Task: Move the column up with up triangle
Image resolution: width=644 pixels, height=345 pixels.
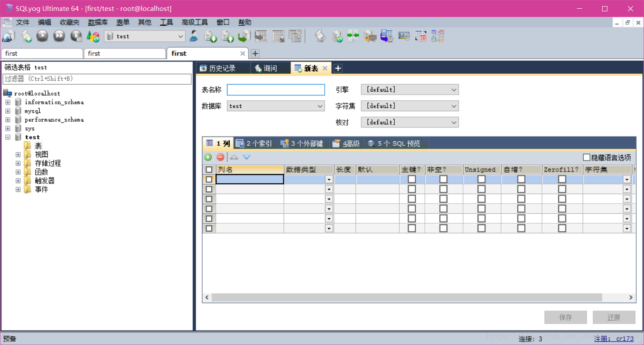Action: tap(234, 157)
